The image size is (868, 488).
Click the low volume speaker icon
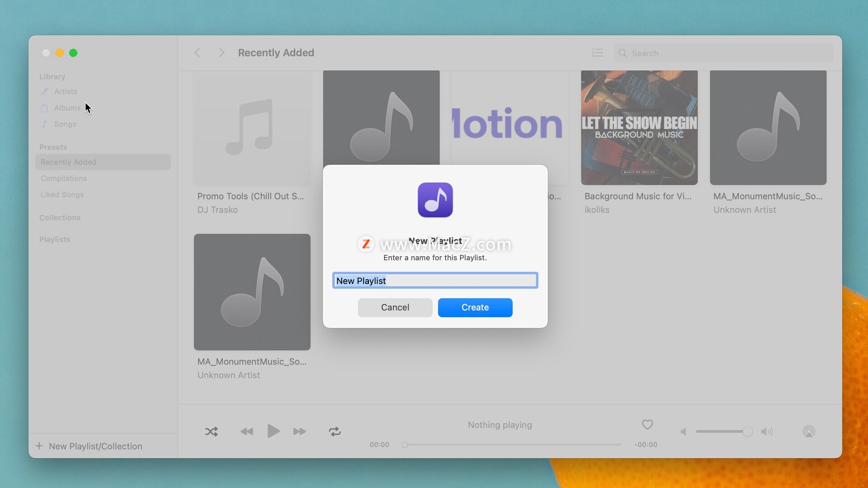click(x=684, y=432)
